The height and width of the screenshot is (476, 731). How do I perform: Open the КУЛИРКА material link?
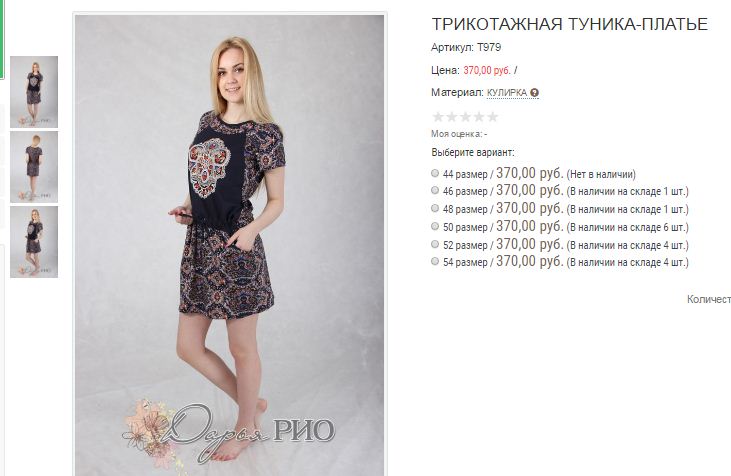coord(507,93)
